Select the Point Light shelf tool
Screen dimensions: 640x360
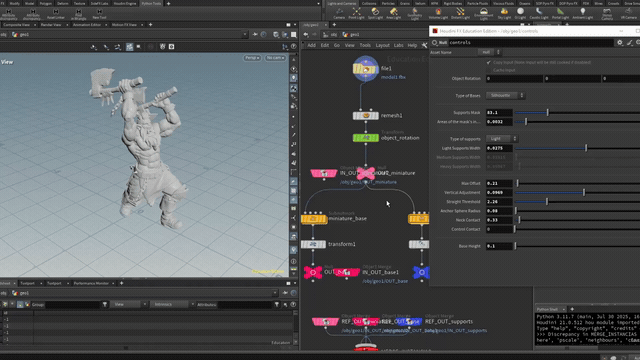point(356,13)
